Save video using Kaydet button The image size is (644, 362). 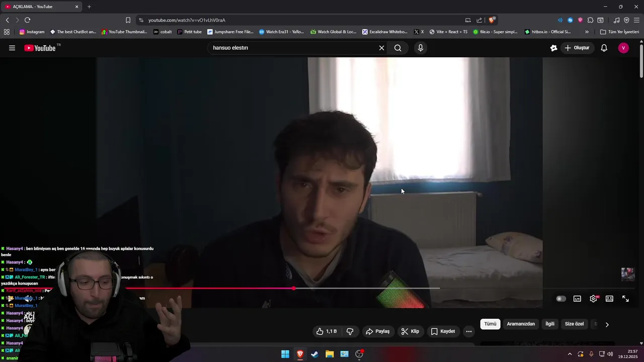point(443,331)
